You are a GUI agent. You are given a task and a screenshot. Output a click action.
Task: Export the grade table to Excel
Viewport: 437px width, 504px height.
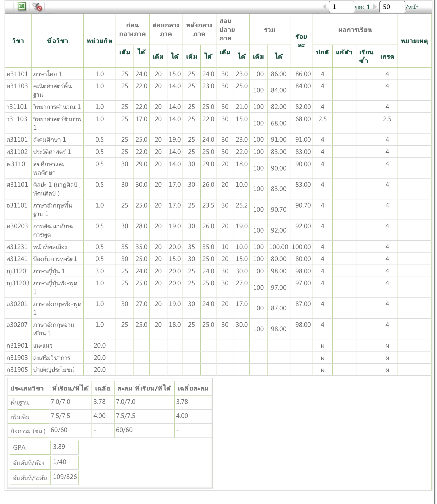tap(22, 6)
